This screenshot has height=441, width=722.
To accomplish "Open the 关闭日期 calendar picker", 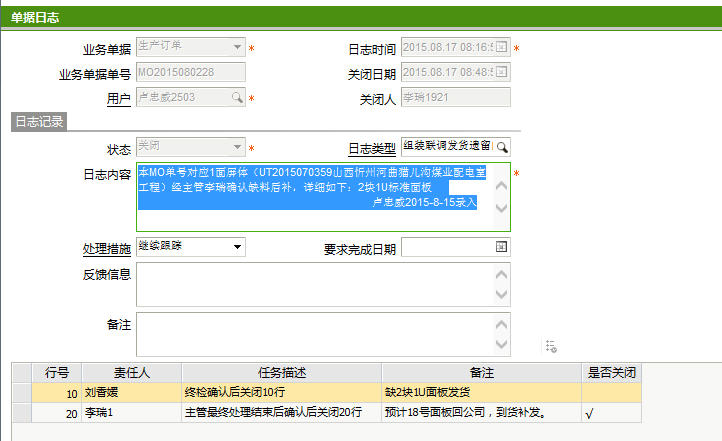I will [x=502, y=72].
